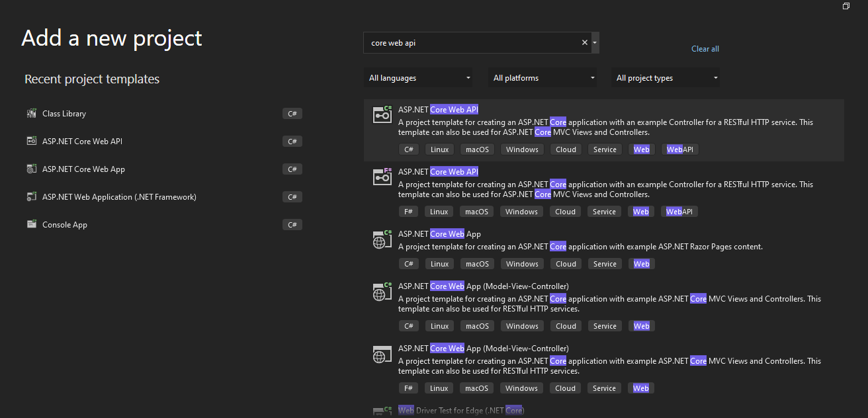Click the Web tag on the ASP.NET Core Web App result
868x418 pixels.
tap(642, 264)
